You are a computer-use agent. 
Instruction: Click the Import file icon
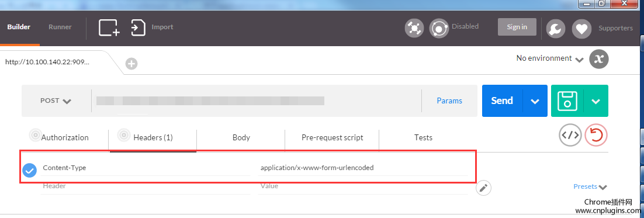[138, 27]
